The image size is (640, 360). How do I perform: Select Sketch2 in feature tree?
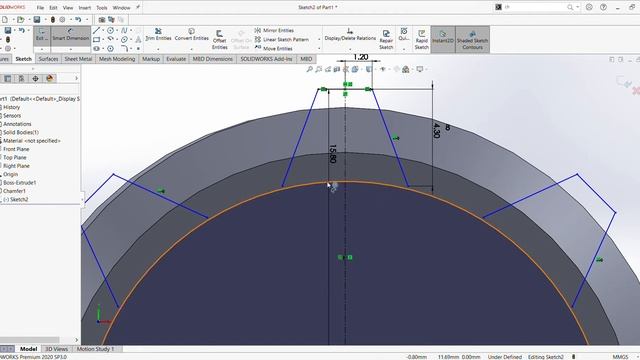pyautogui.click(x=16, y=200)
